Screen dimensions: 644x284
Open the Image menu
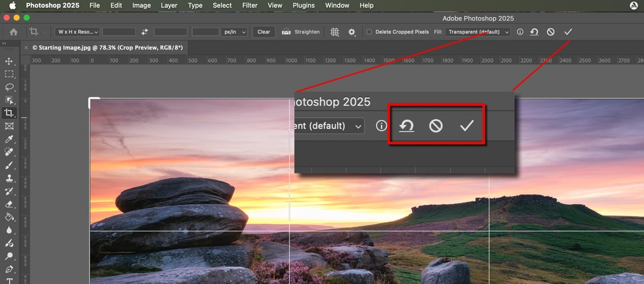tap(142, 6)
